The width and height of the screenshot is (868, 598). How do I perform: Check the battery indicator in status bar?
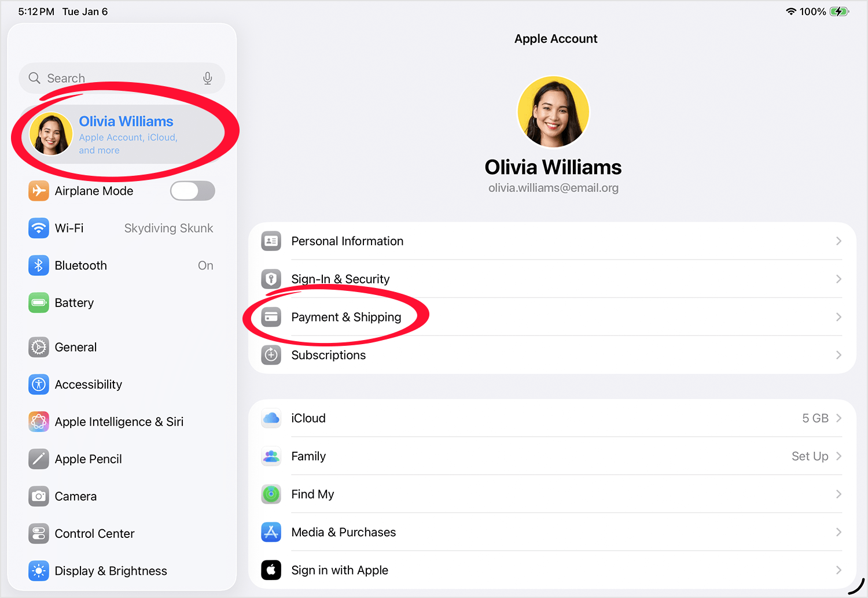839,12
